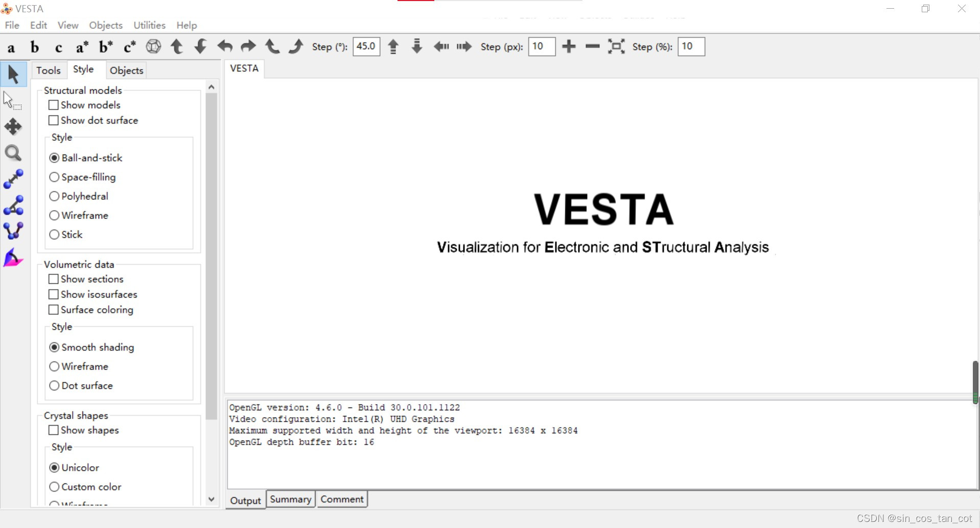Open the Help menu

[x=186, y=25]
